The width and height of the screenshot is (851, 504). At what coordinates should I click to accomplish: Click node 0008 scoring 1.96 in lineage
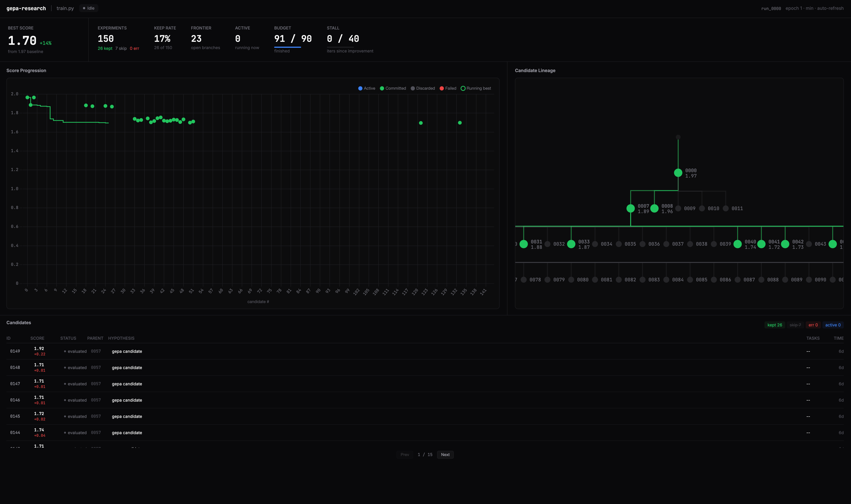tap(654, 208)
